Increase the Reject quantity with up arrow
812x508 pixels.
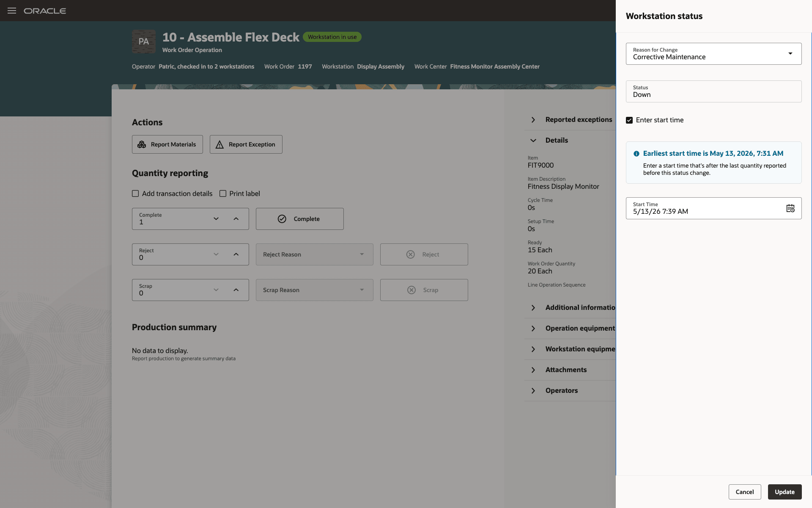(x=236, y=254)
